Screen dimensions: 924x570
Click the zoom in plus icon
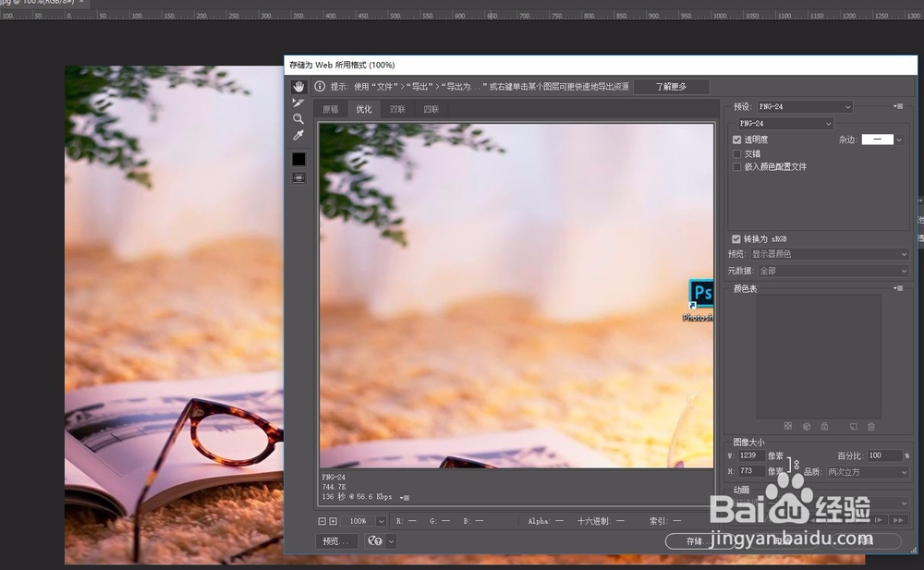[x=333, y=521]
